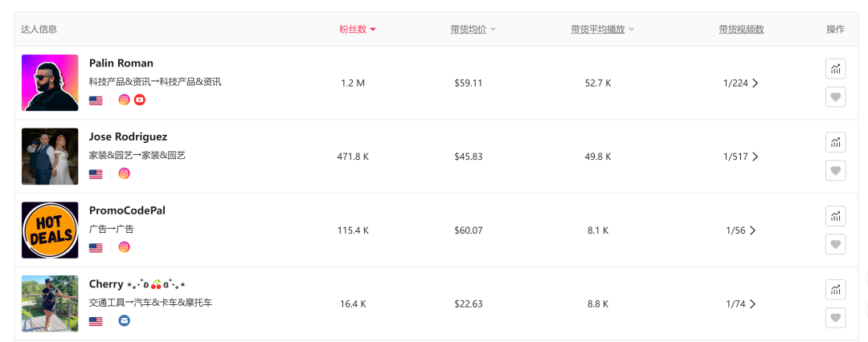
Task: Open analytics chart for Palin Roman
Action: [x=836, y=69]
